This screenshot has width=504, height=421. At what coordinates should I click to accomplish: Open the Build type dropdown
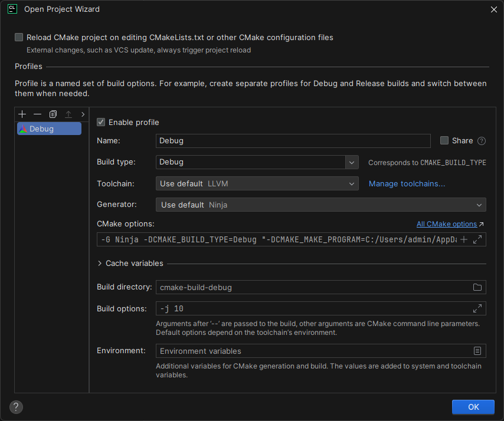(x=352, y=162)
